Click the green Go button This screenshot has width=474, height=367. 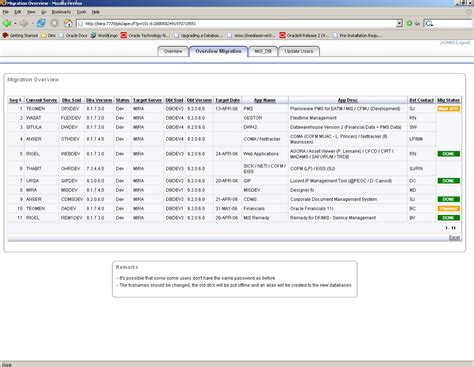[x=413, y=24]
